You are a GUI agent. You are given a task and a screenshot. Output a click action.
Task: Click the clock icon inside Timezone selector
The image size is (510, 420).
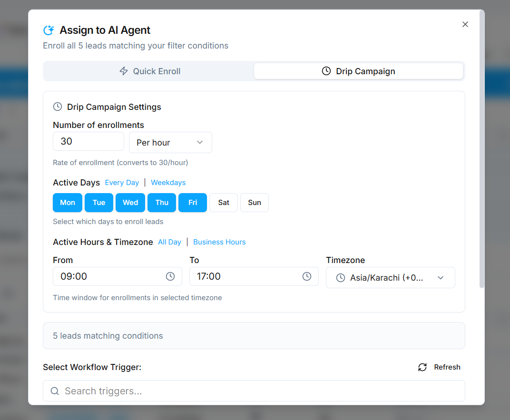tap(341, 278)
